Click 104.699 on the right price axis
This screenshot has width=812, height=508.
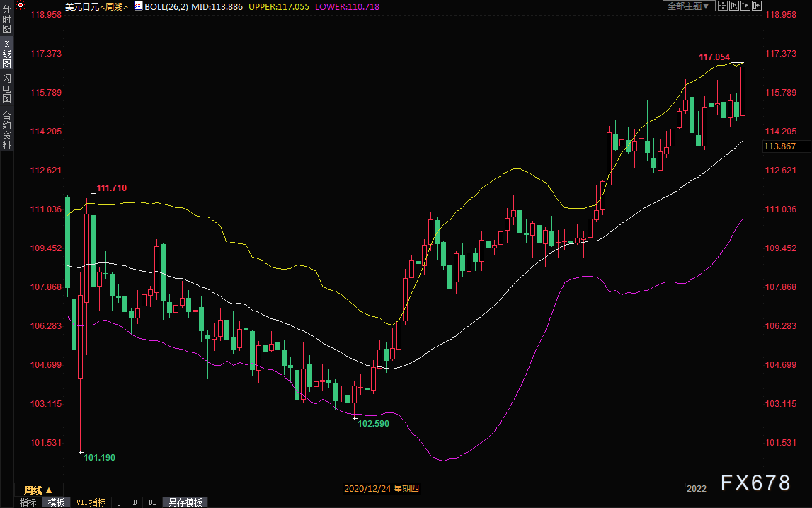click(780, 365)
